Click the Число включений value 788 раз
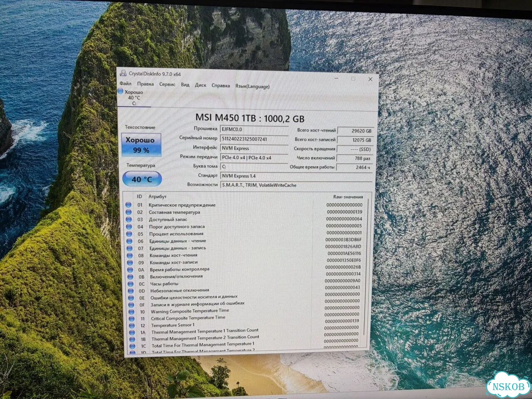Screen dimensions: 532x399 tap(355, 158)
